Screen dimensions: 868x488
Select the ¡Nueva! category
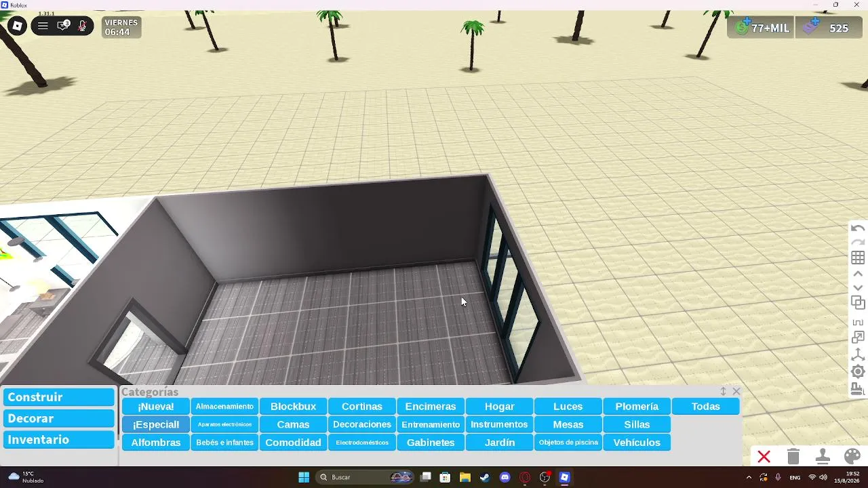(x=156, y=407)
